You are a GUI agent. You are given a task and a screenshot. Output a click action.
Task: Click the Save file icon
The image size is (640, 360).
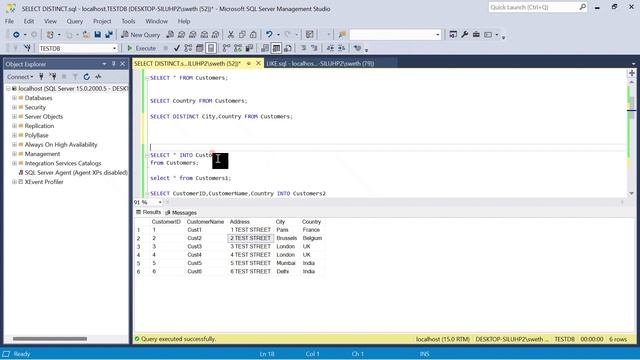(98, 35)
